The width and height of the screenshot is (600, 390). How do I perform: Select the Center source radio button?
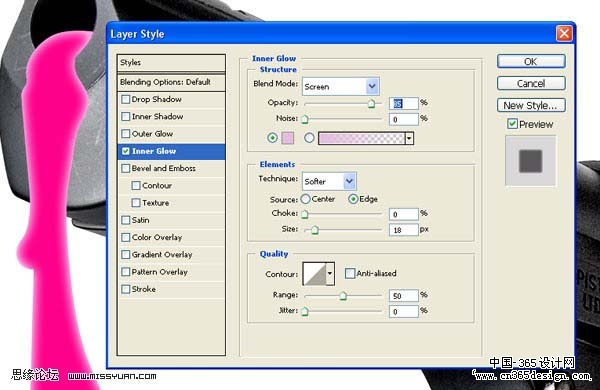305,199
